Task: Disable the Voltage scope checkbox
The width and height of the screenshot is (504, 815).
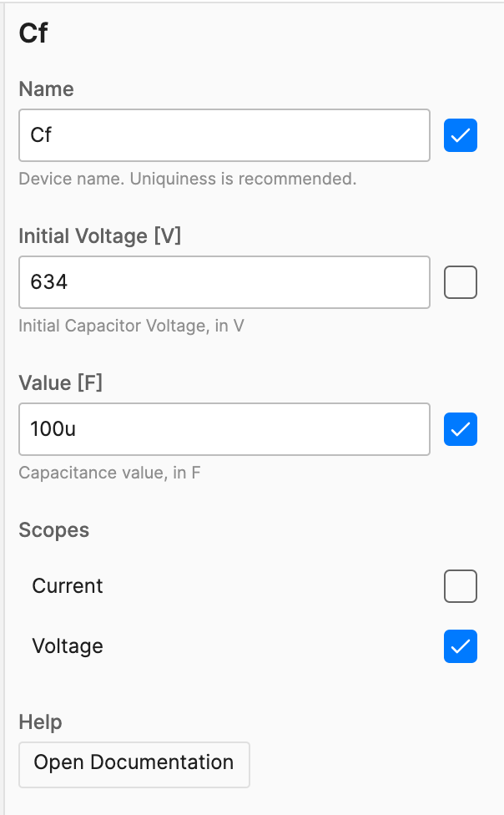Action: pyautogui.click(x=460, y=646)
